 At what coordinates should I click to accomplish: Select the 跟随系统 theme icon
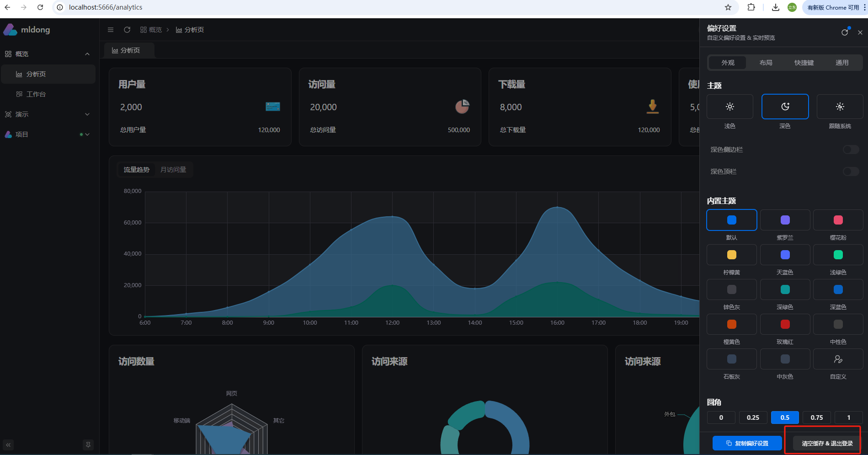[x=840, y=107]
